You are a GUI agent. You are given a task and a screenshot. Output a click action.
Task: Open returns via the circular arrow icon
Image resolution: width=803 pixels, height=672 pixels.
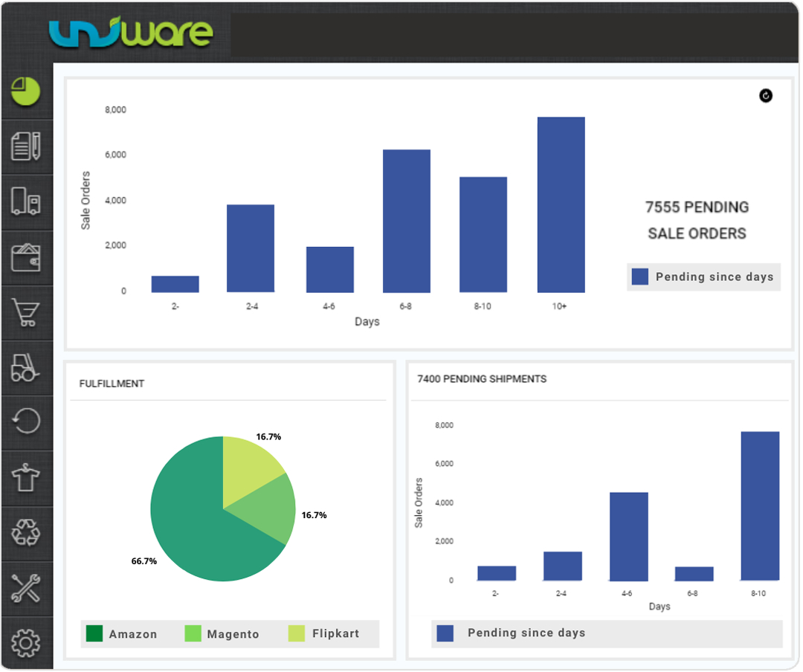(x=27, y=422)
